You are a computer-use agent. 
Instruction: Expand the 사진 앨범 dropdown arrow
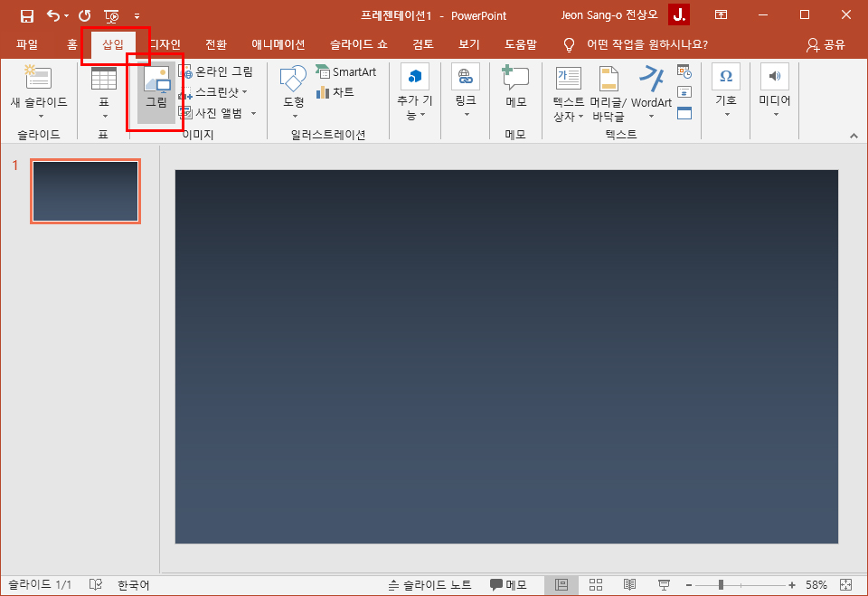tap(253, 114)
